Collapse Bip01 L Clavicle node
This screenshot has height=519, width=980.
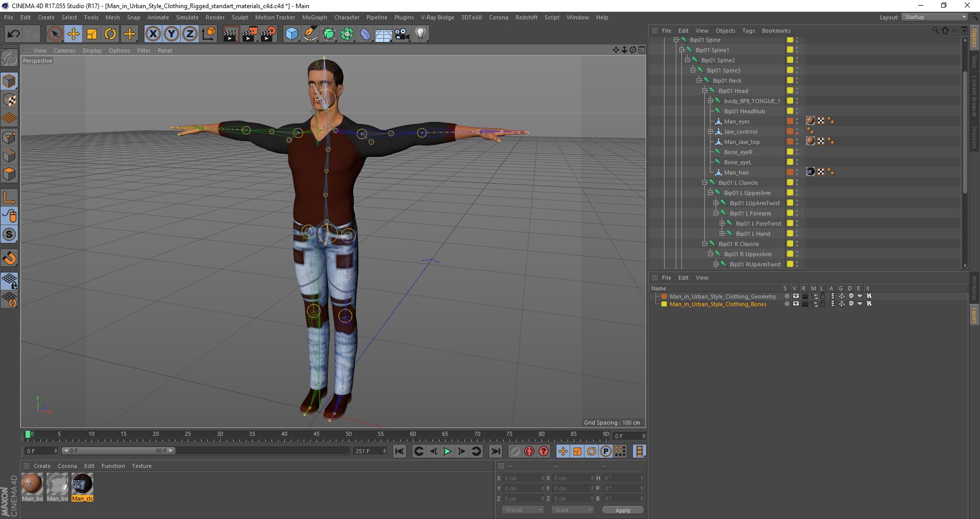coord(704,183)
